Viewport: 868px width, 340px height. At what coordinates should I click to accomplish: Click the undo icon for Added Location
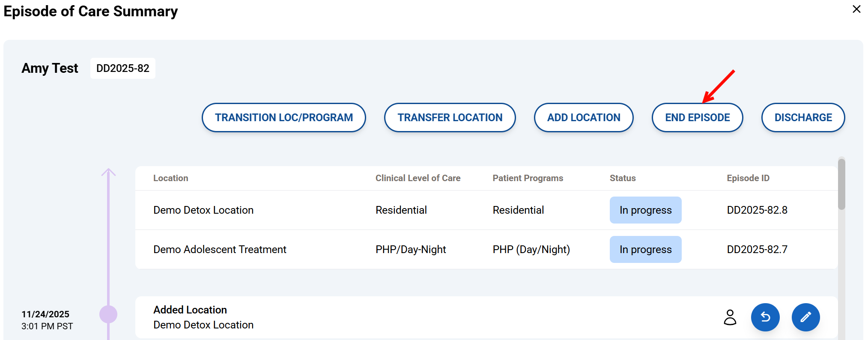tap(765, 317)
